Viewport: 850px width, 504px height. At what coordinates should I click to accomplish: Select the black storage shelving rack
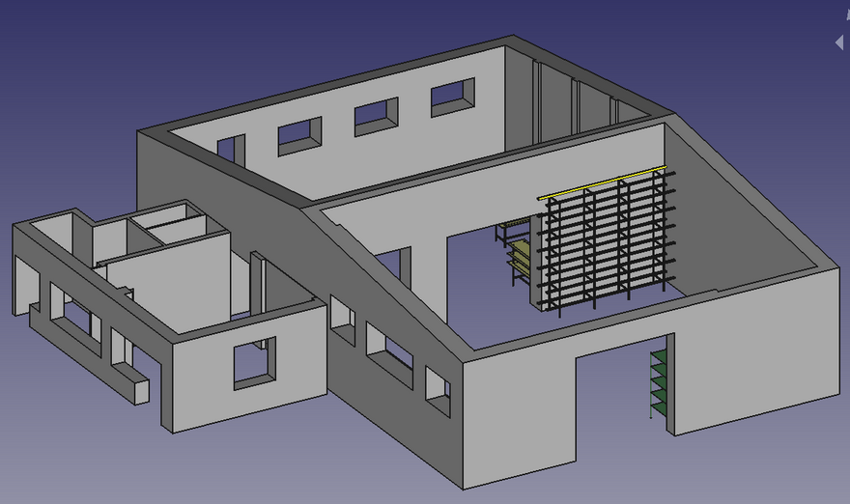pos(607,244)
